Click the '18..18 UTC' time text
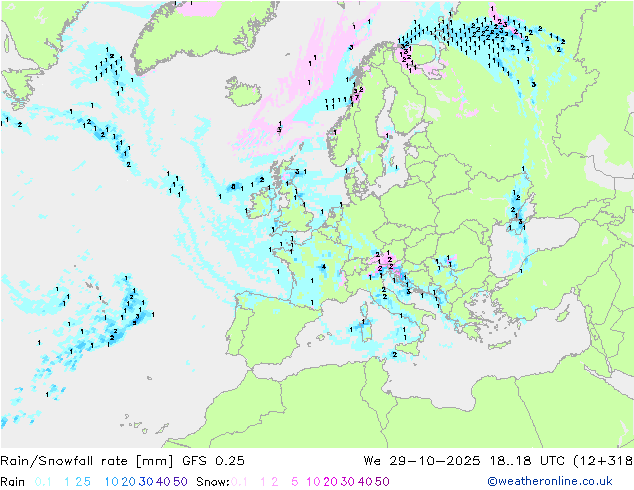 click(527, 461)
